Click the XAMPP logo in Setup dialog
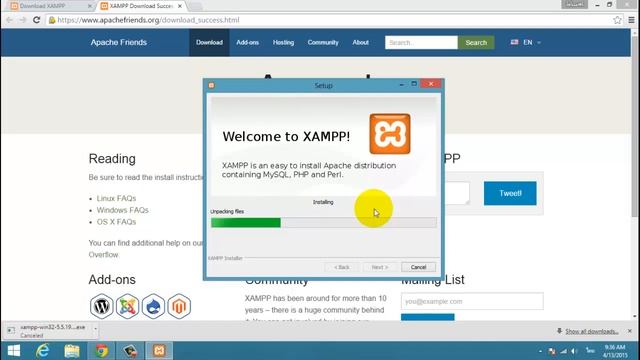 (390, 134)
